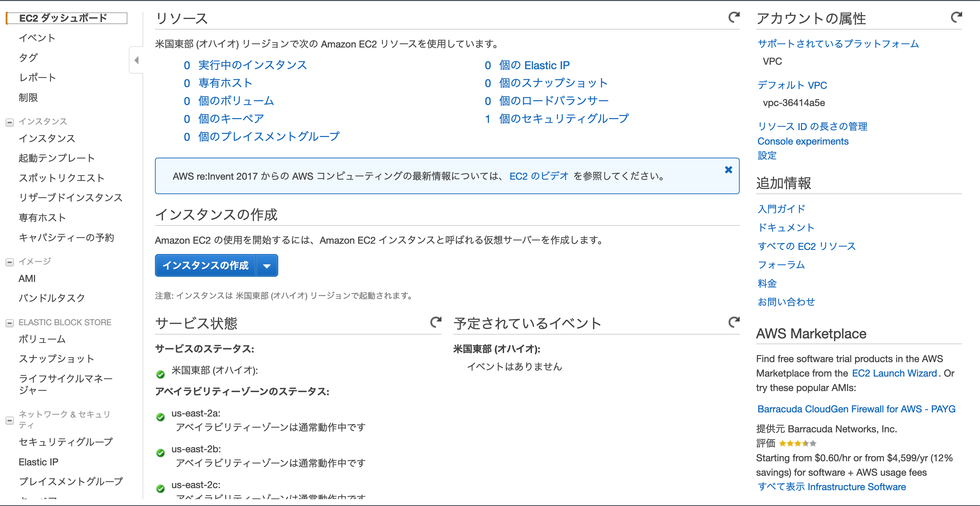980x506 pixels.
Task: Collapse the イメージ sidebar group
Action: pos(10,262)
